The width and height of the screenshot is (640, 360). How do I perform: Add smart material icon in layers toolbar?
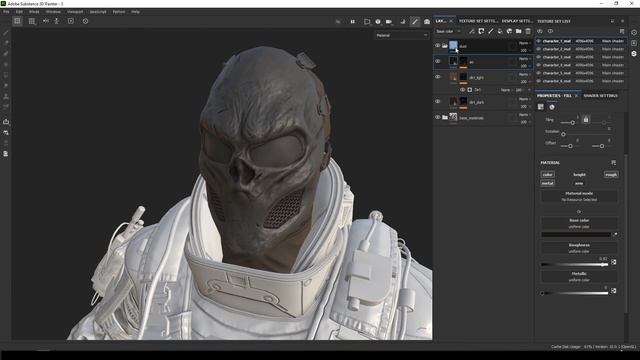point(509,31)
